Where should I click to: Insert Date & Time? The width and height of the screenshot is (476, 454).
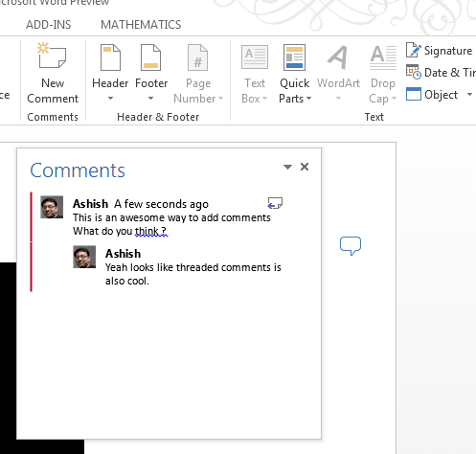click(414, 72)
